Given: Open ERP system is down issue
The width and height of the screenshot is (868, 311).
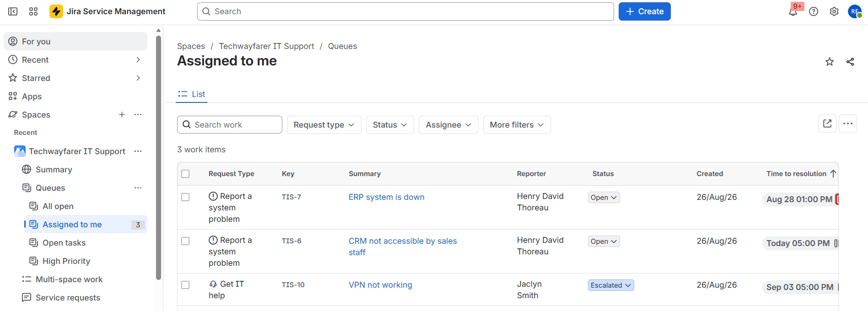Looking at the screenshot, I should pyautogui.click(x=387, y=197).
